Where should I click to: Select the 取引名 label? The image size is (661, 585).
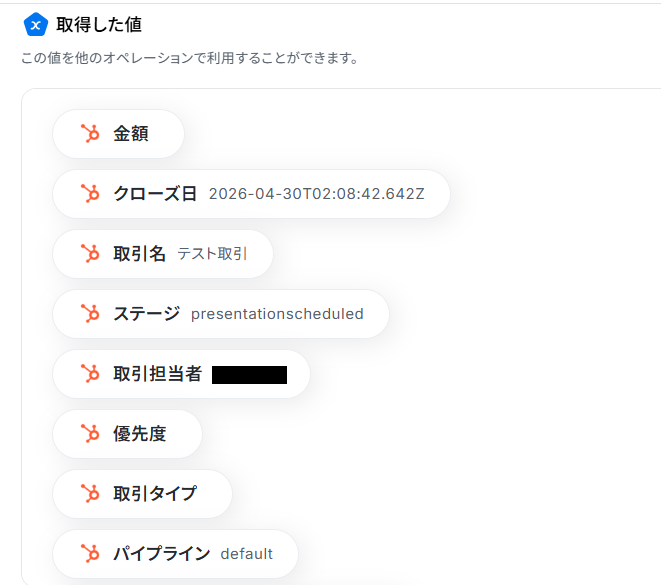tap(139, 254)
